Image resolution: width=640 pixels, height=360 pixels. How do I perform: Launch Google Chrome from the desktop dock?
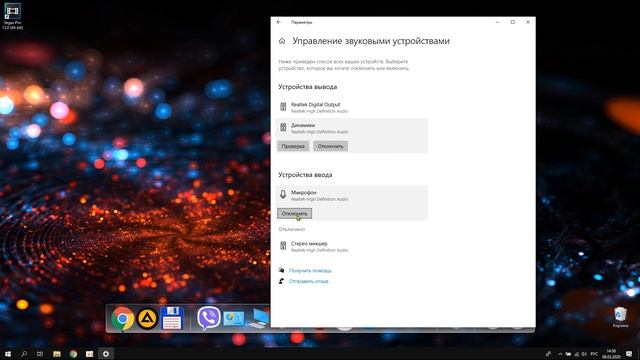pos(122,318)
